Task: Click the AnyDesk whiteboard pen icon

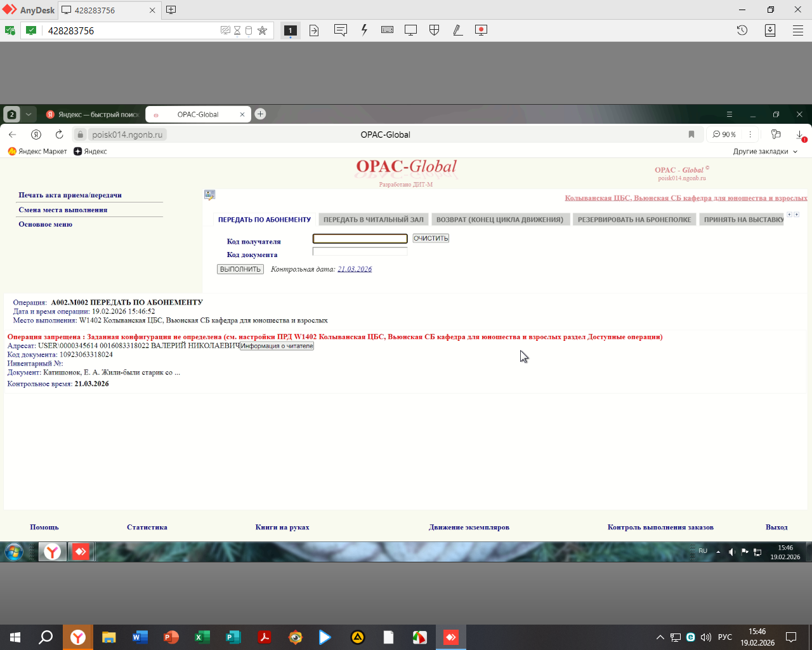Action: pos(457,30)
